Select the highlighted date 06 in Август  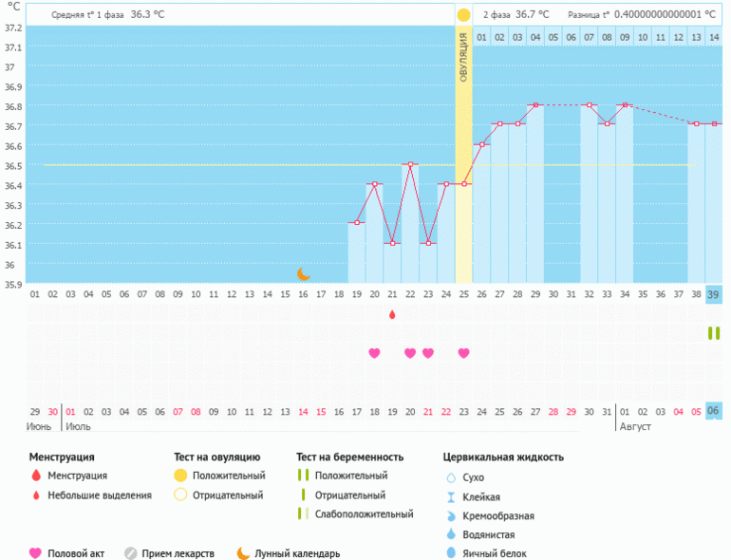click(713, 411)
